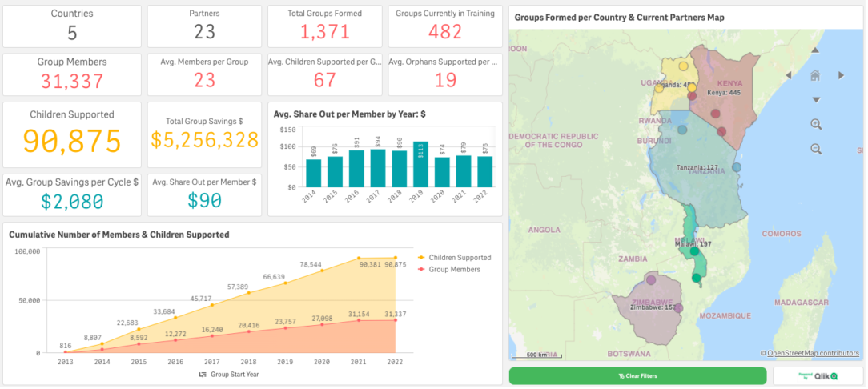Reset map with the home icon
Screen dimensions: 868x389
click(815, 75)
